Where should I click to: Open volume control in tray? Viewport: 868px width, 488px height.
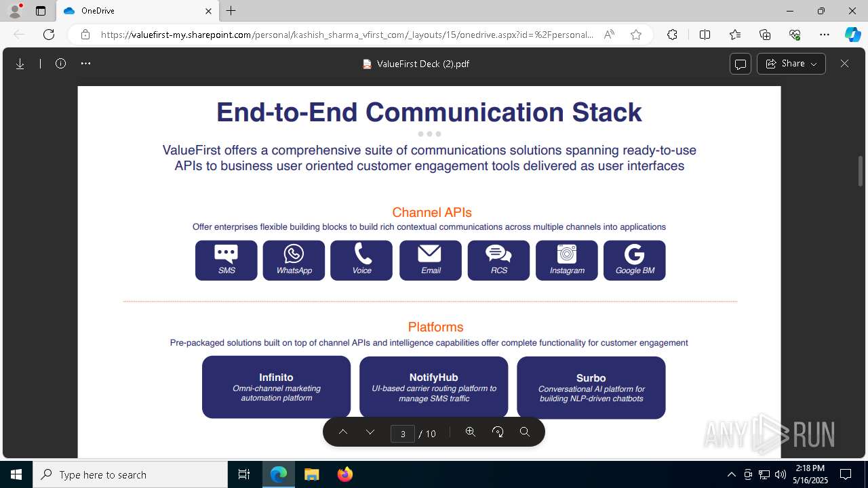(780, 474)
